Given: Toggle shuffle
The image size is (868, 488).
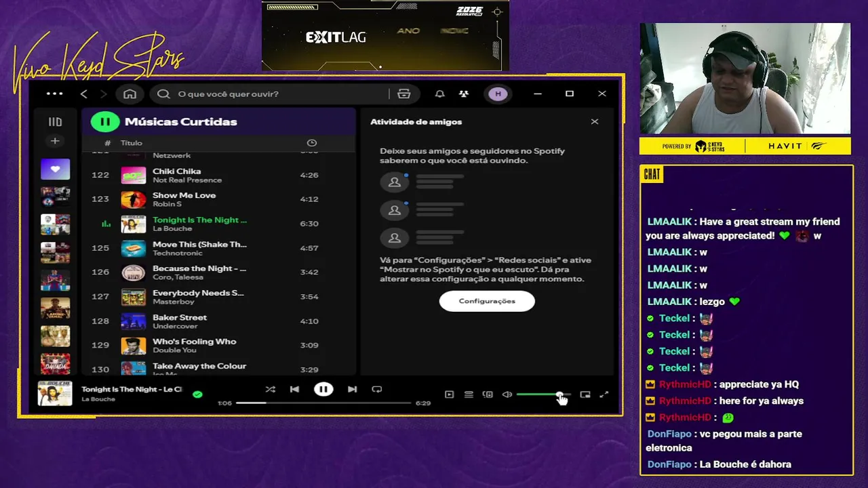Looking at the screenshot, I should point(270,389).
